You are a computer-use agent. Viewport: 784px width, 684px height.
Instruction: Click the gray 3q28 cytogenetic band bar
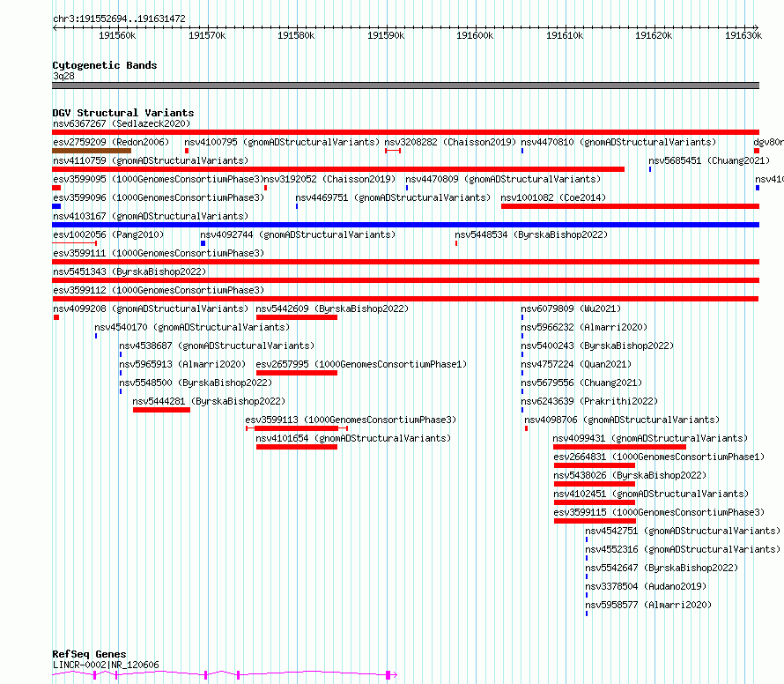click(x=405, y=85)
